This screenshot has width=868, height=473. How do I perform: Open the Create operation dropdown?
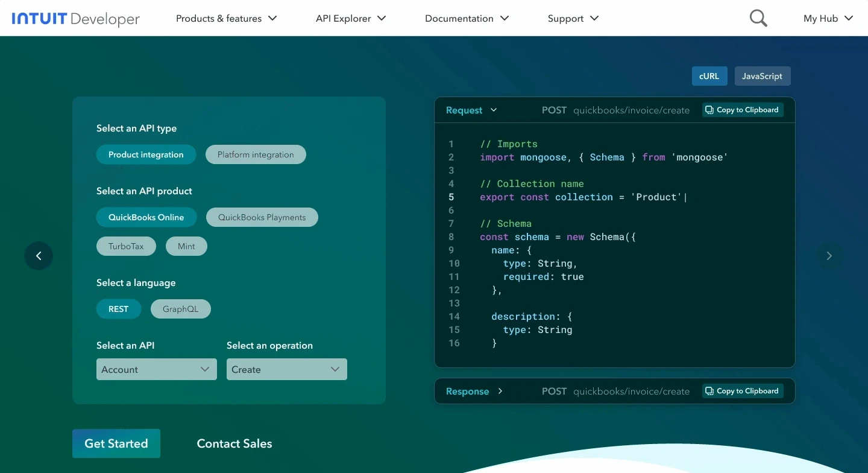pyautogui.click(x=287, y=369)
